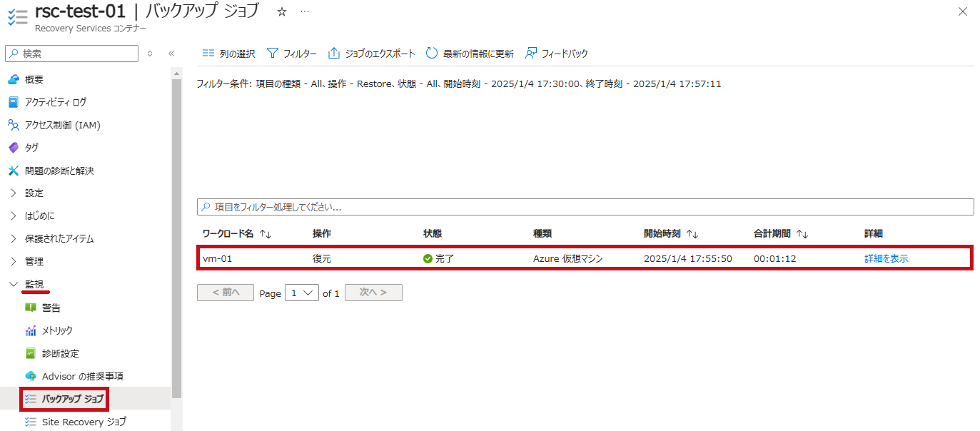Click the vm-01 workload cell
The width and height of the screenshot is (980, 431).
[x=217, y=258]
